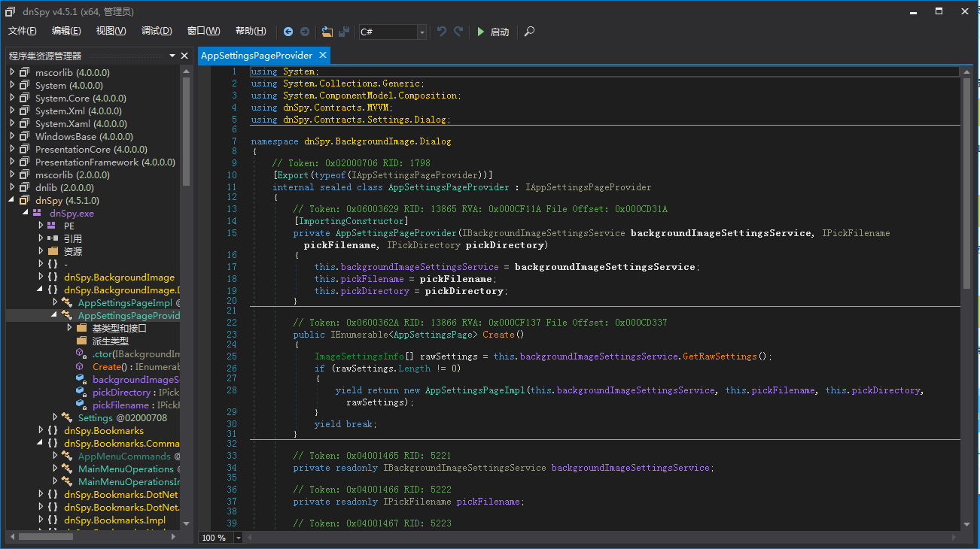Select dnSpy.Bookmarks.Impl namespace
Viewport: 980px width, 549px height.
pyautogui.click(x=114, y=520)
